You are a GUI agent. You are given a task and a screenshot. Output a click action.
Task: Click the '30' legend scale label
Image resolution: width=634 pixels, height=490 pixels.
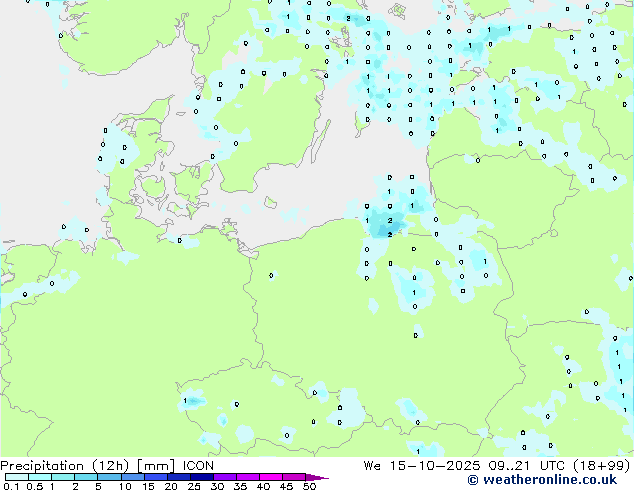pos(217,486)
